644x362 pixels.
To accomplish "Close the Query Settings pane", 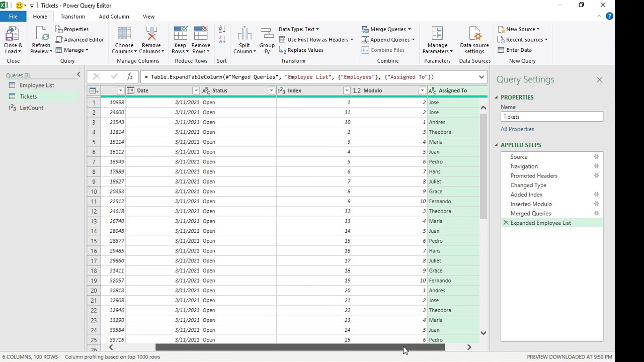I will click(x=599, y=79).
